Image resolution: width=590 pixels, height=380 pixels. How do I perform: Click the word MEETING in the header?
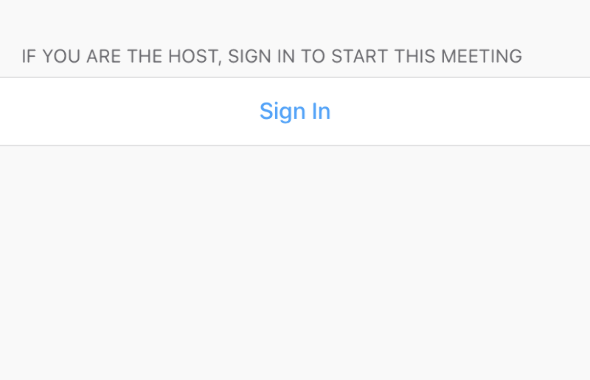coord(481,56)
